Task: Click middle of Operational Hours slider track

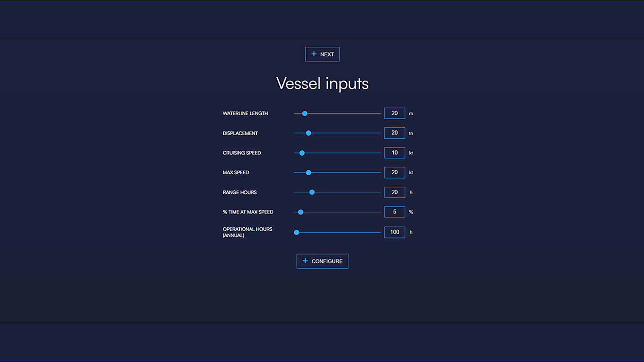Action: pyautogui.click(x=337, y=232)
